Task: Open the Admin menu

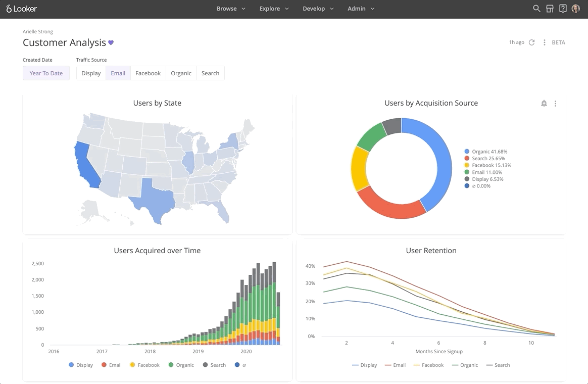Action: pyautogui.click(x=361, y=9)
